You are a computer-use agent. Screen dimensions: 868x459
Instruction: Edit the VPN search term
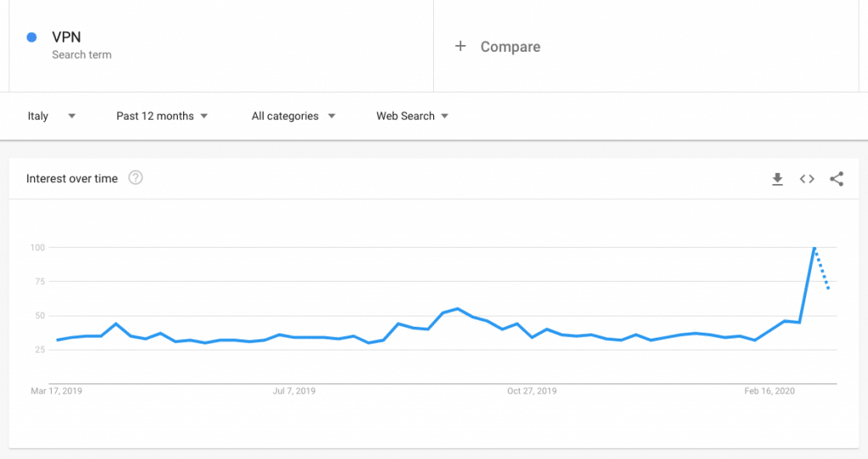click(66, 37)
